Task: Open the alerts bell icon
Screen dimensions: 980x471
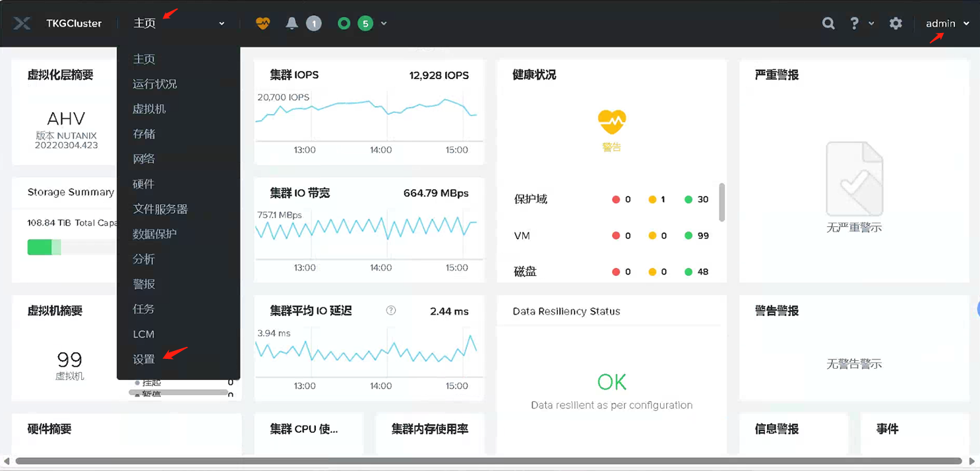Action: tap(292, 23)
